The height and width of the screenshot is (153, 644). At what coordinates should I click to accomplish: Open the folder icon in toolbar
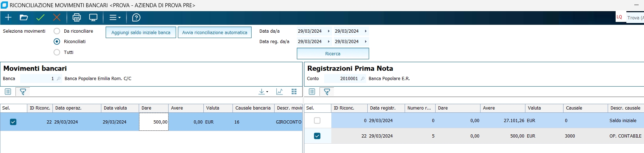point(24,18)
